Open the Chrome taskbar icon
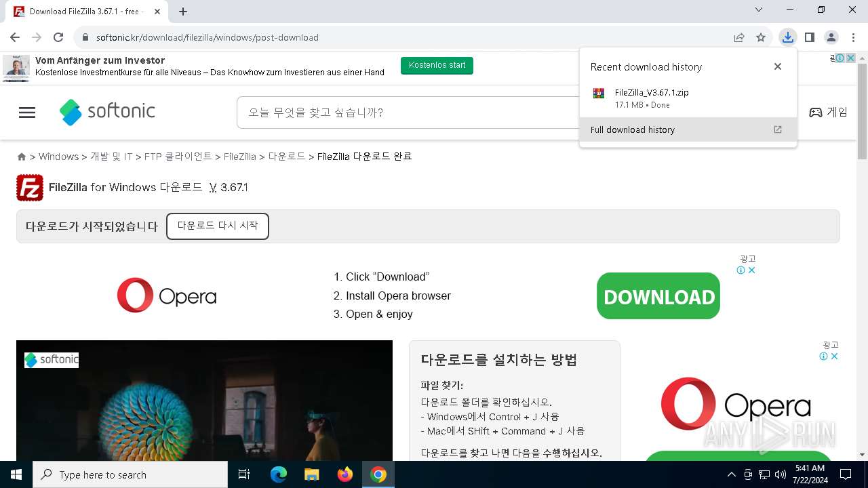Screen dimensions: 868x488 (x=378, y=474)
